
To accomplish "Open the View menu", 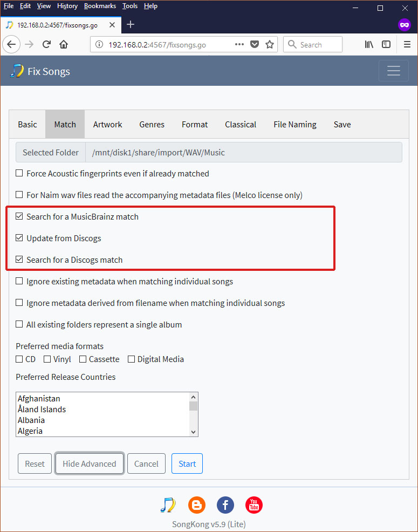I will tap(44, 6).
